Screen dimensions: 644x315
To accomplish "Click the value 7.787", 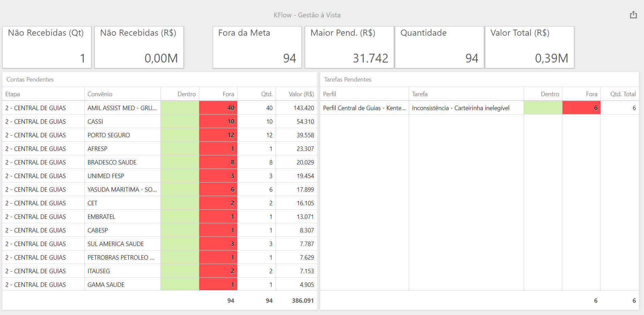I will 307,244.
